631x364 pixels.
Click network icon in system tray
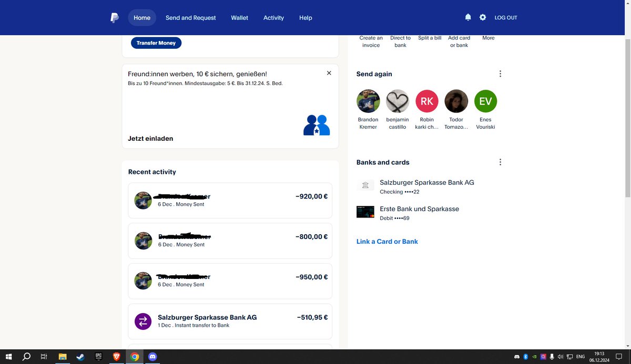[569, 357]
